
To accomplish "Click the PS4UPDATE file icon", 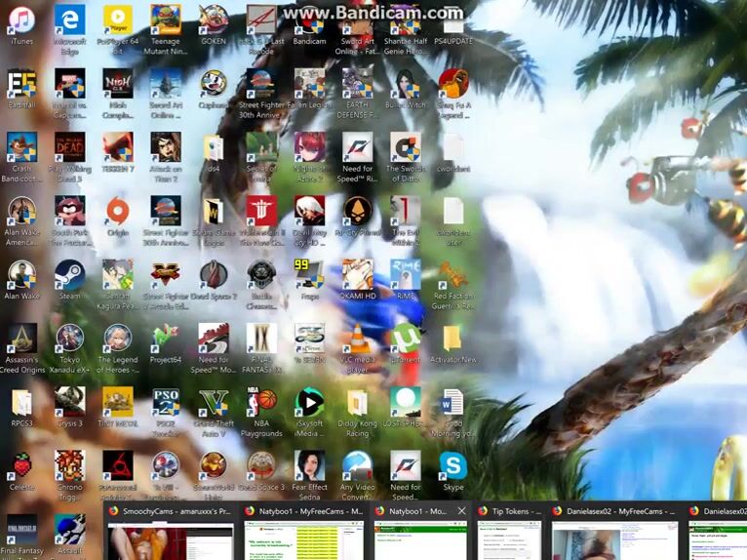I will (x=453, y=20).
